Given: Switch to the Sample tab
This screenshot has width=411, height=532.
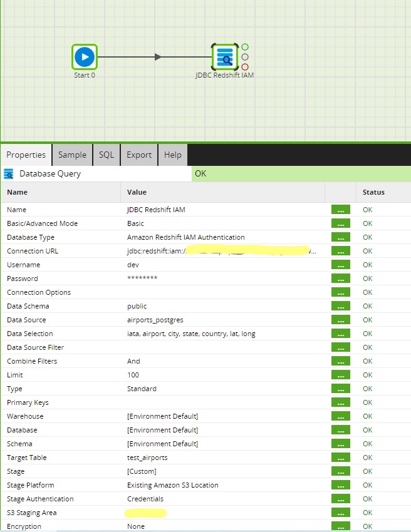Looking at the screenshot, I should pos(72,155).
